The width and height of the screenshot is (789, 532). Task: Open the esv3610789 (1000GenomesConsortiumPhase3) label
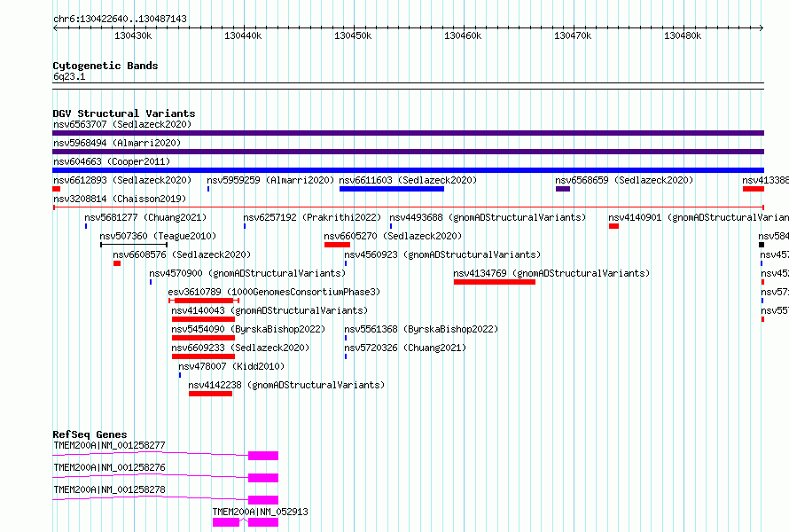tap(274, 292)
